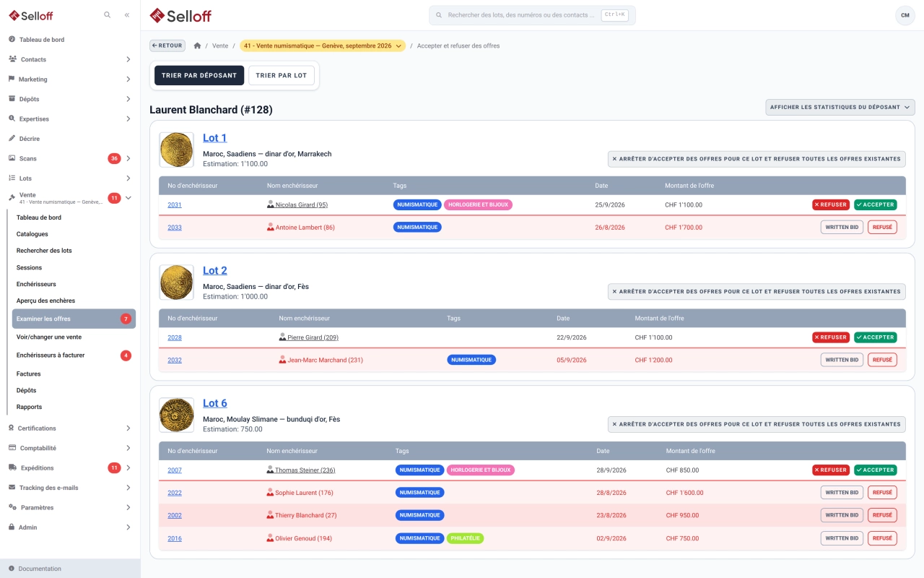Open Afficher les statistiques du déposant
The height and width of the screenshot is (578, 924).
(x=840, y=107)
